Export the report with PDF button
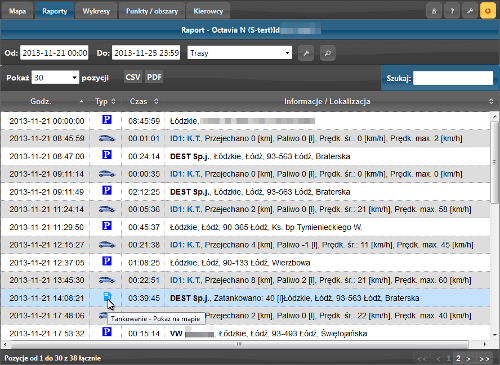500x365 pixels. [x=154, y=77]
